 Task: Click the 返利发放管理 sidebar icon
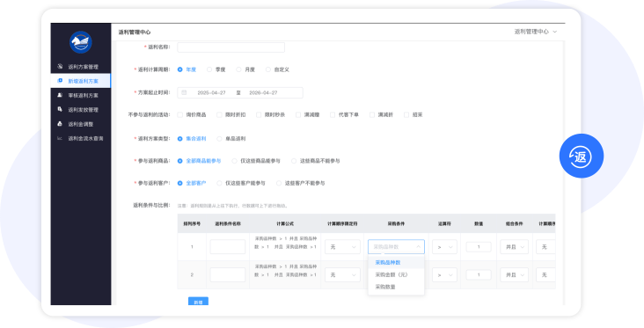(60, 109)
